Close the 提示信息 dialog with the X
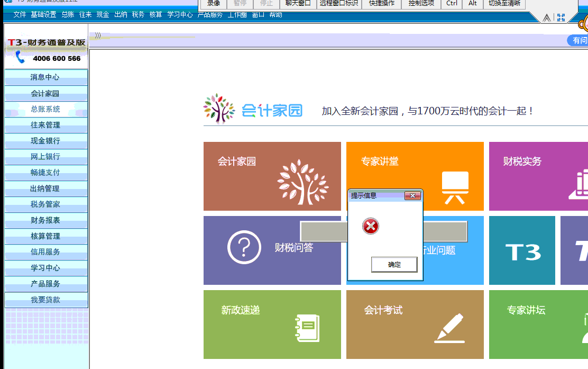The image size is (588, 369). click(x=412, y=195)
